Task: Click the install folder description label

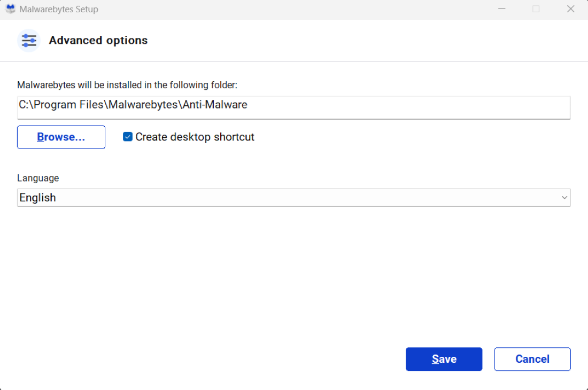Action: [x=127, y=85]
